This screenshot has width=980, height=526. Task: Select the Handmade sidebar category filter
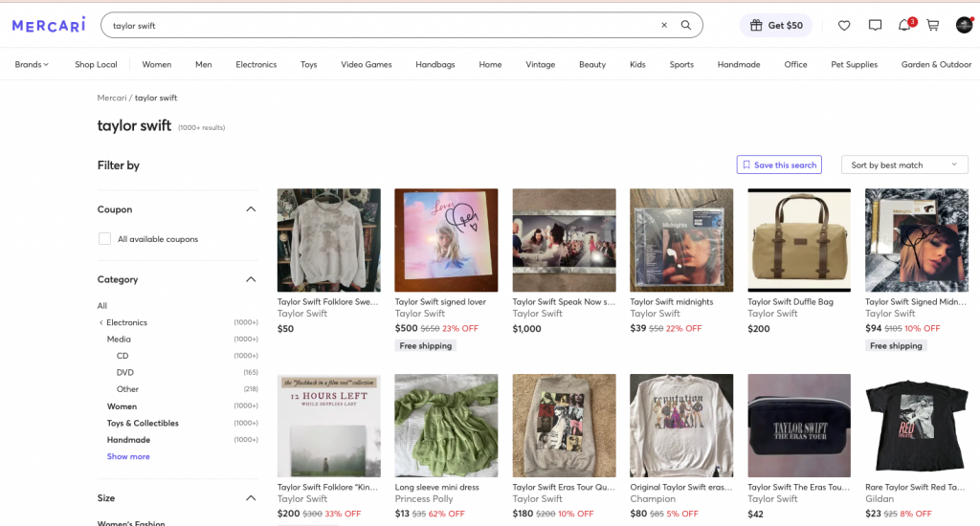pyautogui.click(x=129, y=440)
